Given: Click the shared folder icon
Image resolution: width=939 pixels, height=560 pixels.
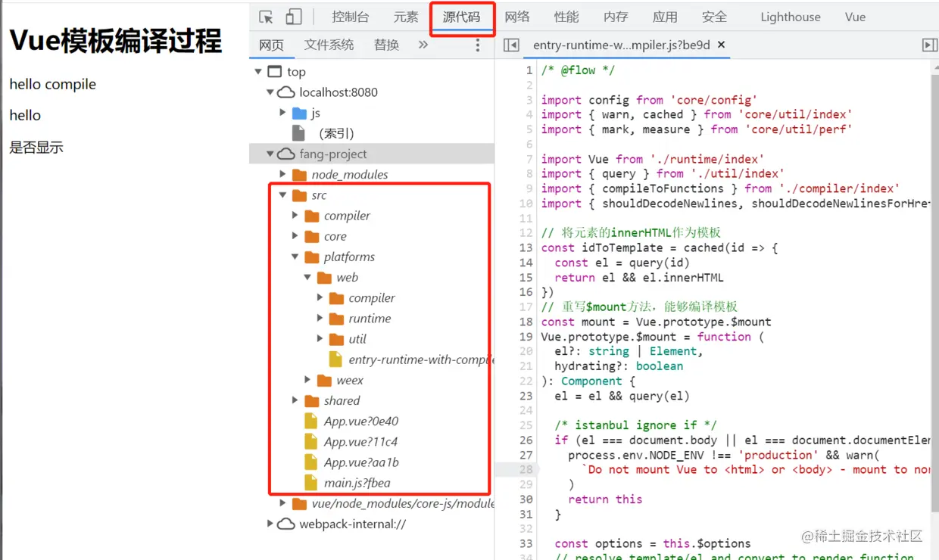Looking at the screenshot, I should click(311, 400).
